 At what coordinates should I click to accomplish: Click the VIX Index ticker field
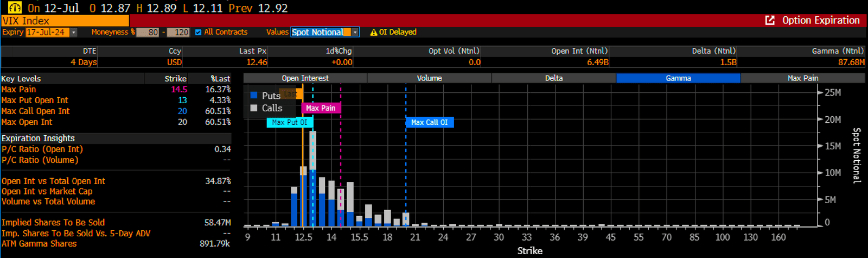(65, 21)
